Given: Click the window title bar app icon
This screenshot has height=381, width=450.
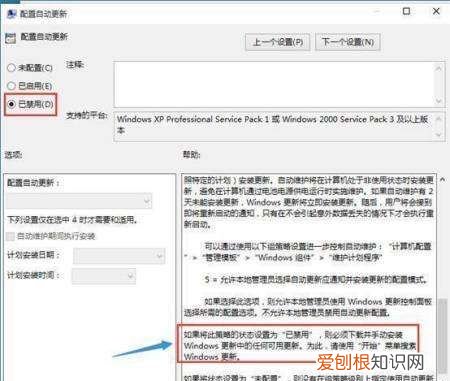Looking at the screenshot, I should coord(12,14).
